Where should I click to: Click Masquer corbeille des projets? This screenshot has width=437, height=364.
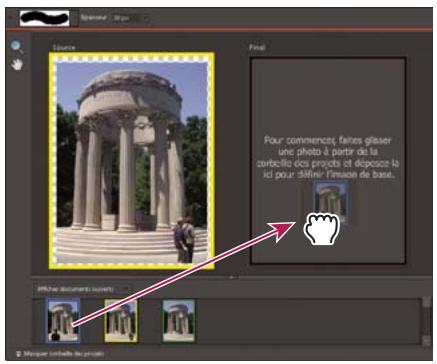pos(60,354)
